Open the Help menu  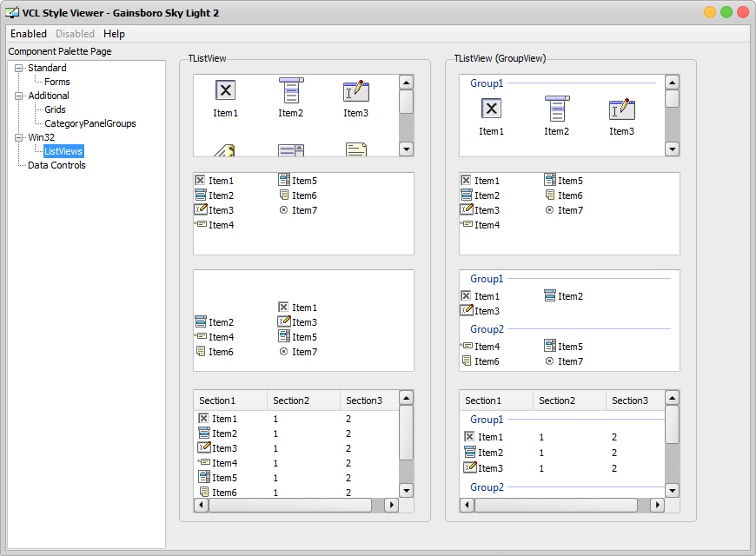114,34
